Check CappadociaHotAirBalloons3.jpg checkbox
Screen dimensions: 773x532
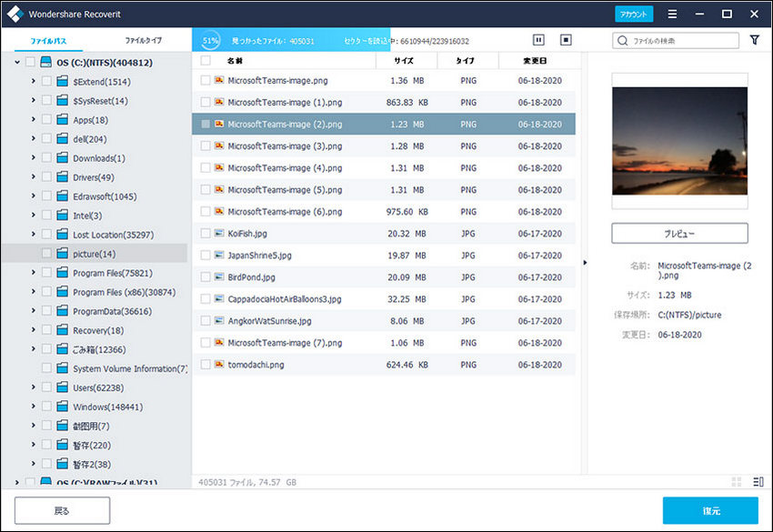[206, 299]
